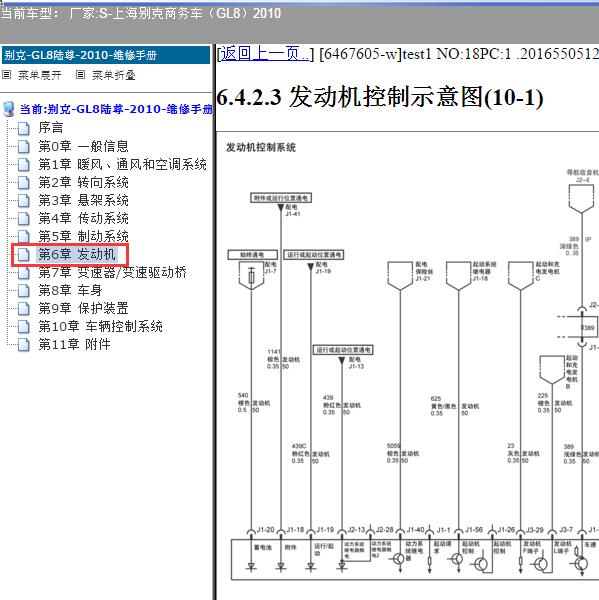The height and width of the screenshot is (600, 599).
Task: Click the page icon next to 第5章
Action: (x=24, y=237)
